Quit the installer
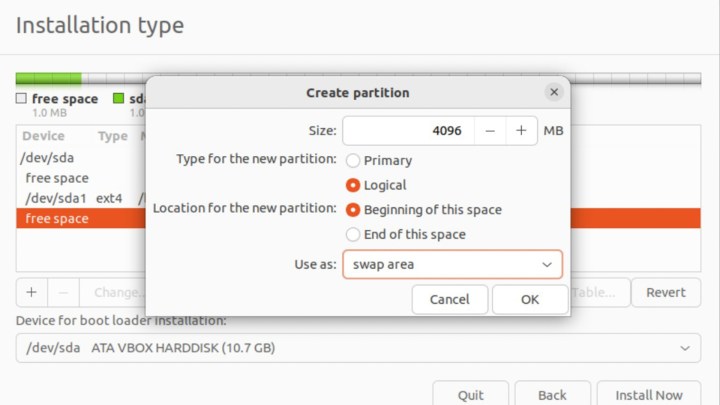720x405 pixels. pyautogui.click(x=470, y=394)
